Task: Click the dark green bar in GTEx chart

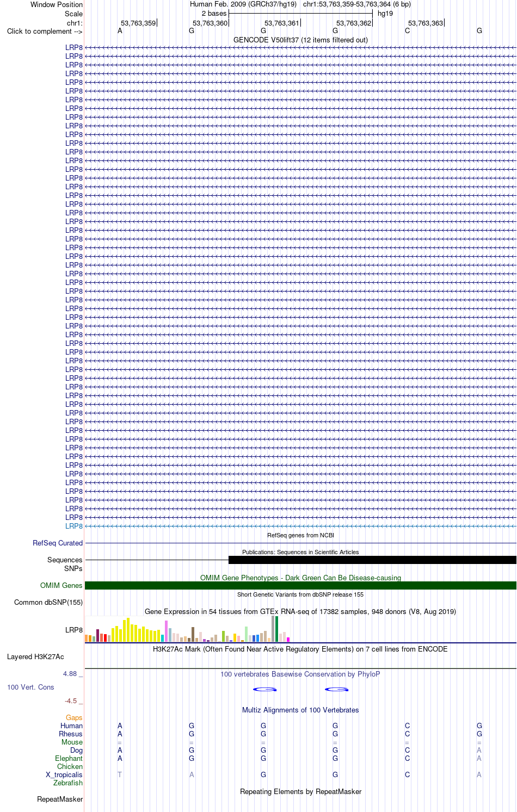Action: pyautogui.click(x=276, y=629)
